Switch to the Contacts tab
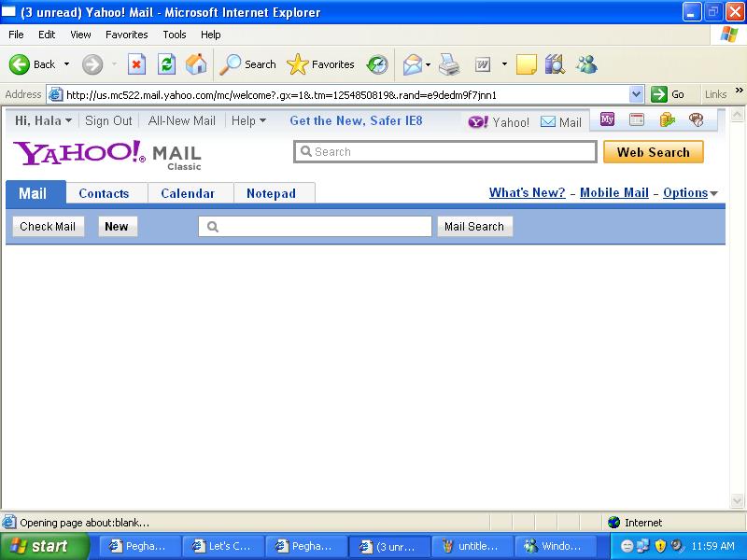Screen dimensions: 747x560 (104, 193)
